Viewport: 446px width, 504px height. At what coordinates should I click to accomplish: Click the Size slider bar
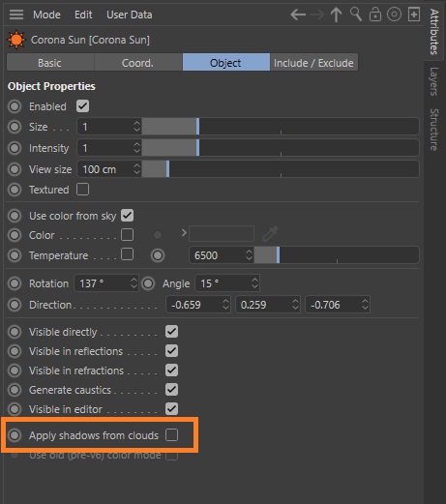[281, 127]
